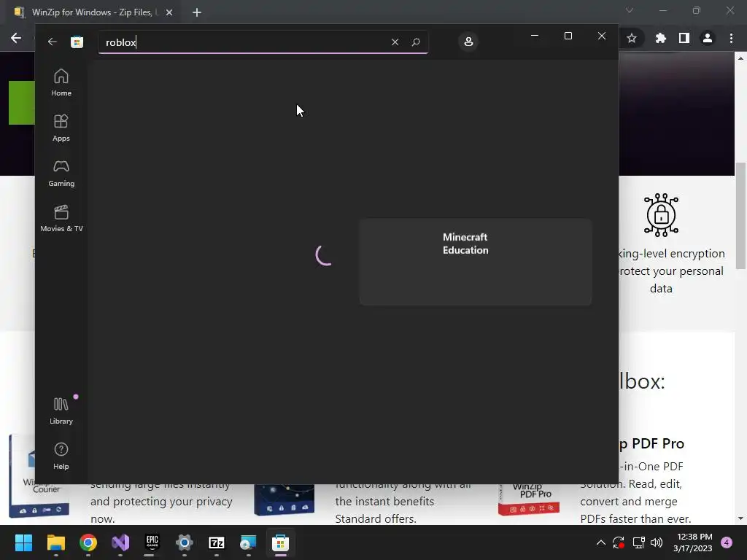Click the search magnifier icon
Screen dimensions: 747x560
click(415, 42)
